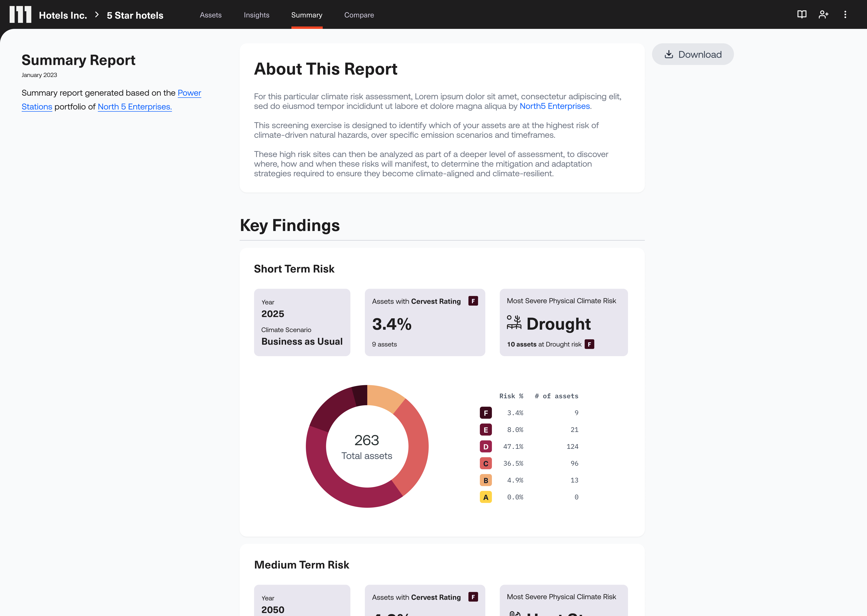Screen dimensions: 867x616
Task: Select the E rating badge in legend
Action: coord(485,430)
